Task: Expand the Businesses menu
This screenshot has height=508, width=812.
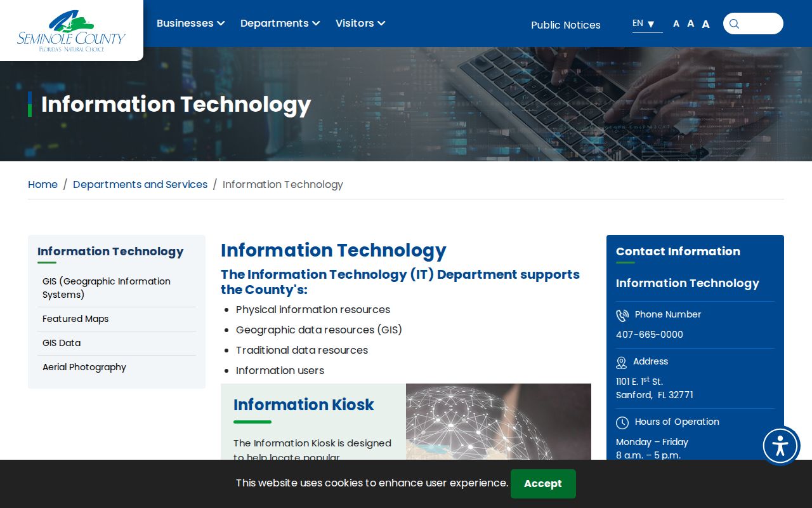Action: pos(190,23)
